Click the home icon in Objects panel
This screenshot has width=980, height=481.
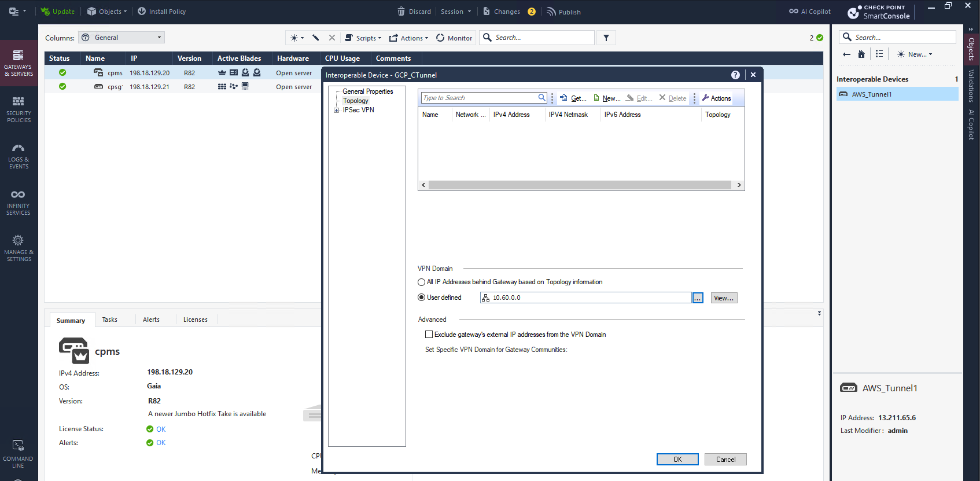pos(861,54)
